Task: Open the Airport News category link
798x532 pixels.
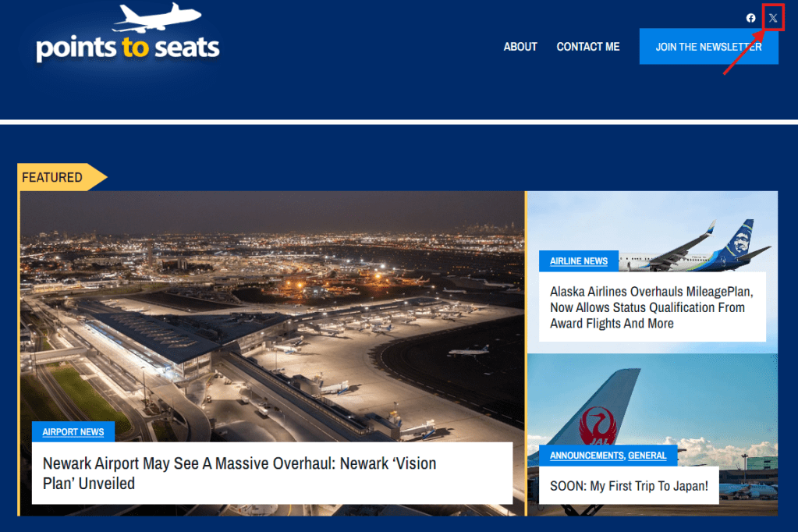Action: [73, 431]
